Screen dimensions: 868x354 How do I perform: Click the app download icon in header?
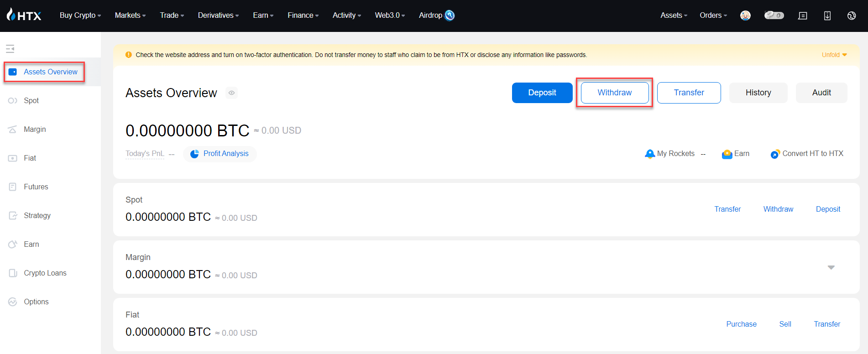pyautogui.click(x=827, y=16)
